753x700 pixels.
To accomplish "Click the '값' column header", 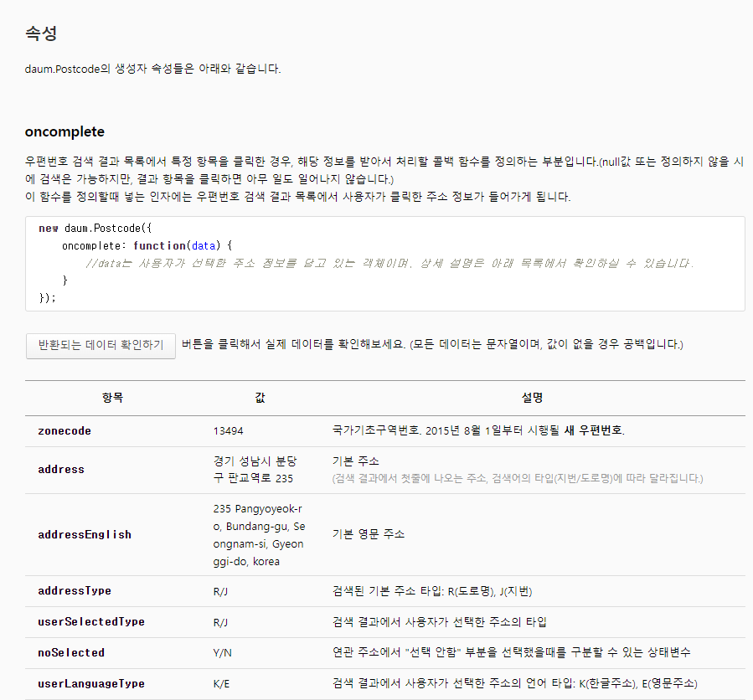I will (260, 398).
